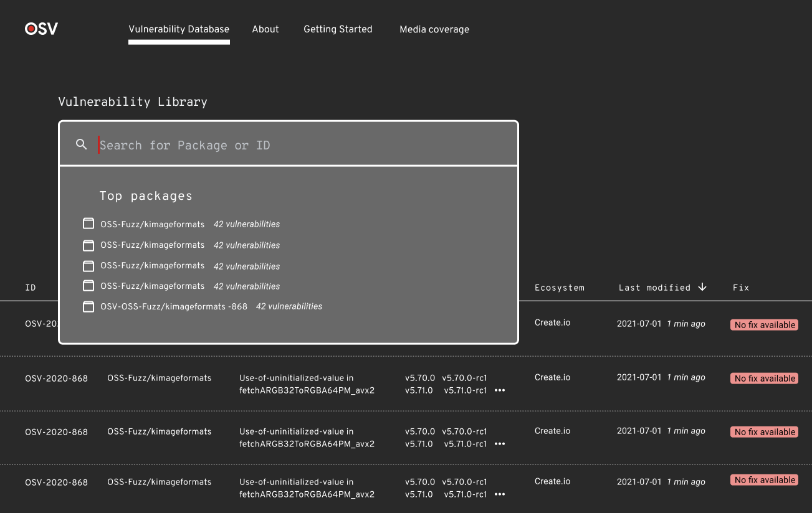
Task: Click the Vulnerability Library heading
Action: [133, 101]
